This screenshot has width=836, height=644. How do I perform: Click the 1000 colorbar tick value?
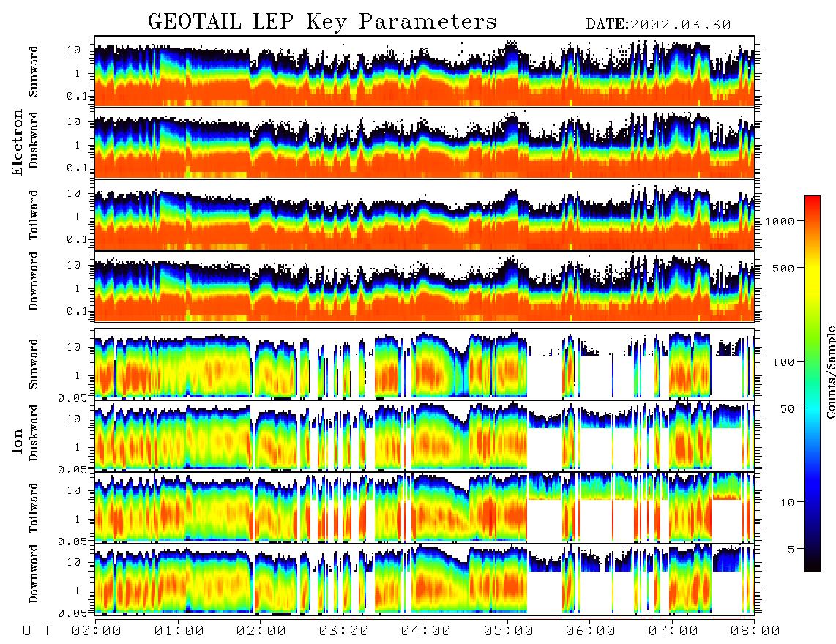(780, 221)
